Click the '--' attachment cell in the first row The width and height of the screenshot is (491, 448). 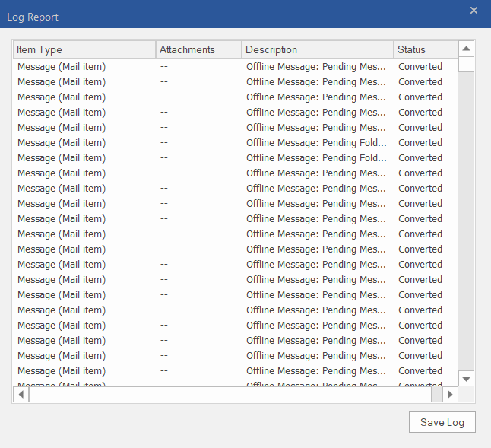[164, 66]
